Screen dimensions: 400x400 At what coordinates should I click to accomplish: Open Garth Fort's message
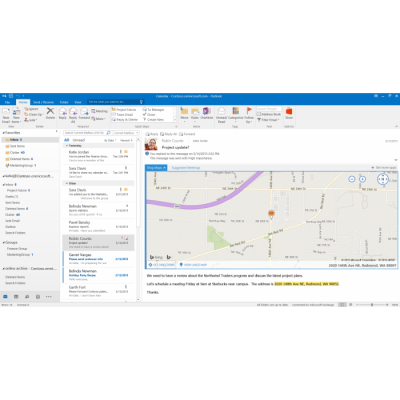tap(98, 291)
